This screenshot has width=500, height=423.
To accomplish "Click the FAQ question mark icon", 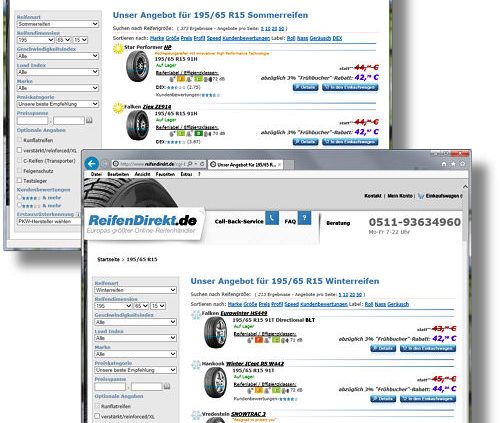I will click(x=304, y=218).
